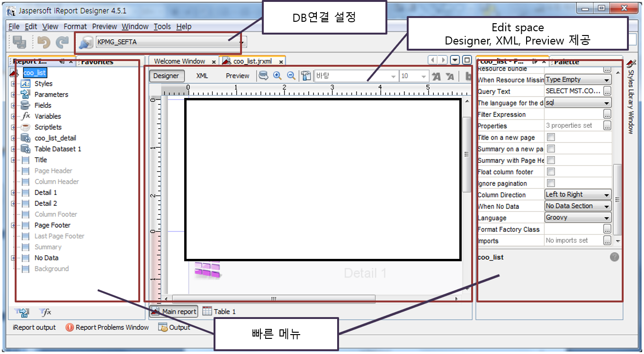Enable the Float column footer checkbox
Viewport: 644px width, 354px height.
(551, 172)
